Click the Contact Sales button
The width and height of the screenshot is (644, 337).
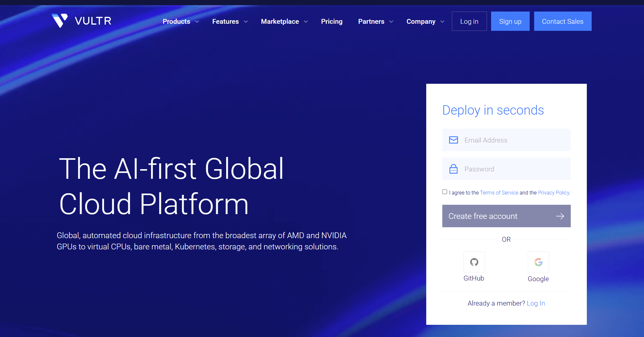pyautogui.click(x=562, y=21)
